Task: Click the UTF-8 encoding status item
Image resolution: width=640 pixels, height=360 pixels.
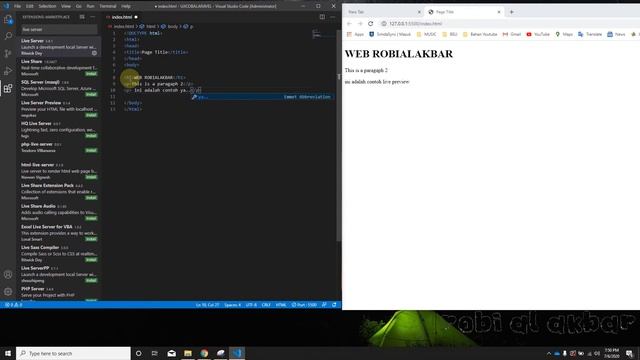Action: click(x=251, y=304)
